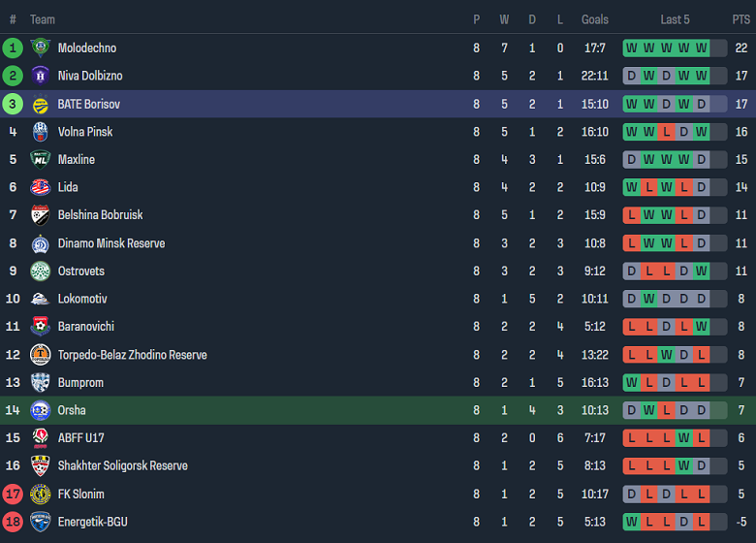Click the red position 18 badge
The height and width of the screenshot is (543, 756).
pyautogui.click(x=13, y=522)
